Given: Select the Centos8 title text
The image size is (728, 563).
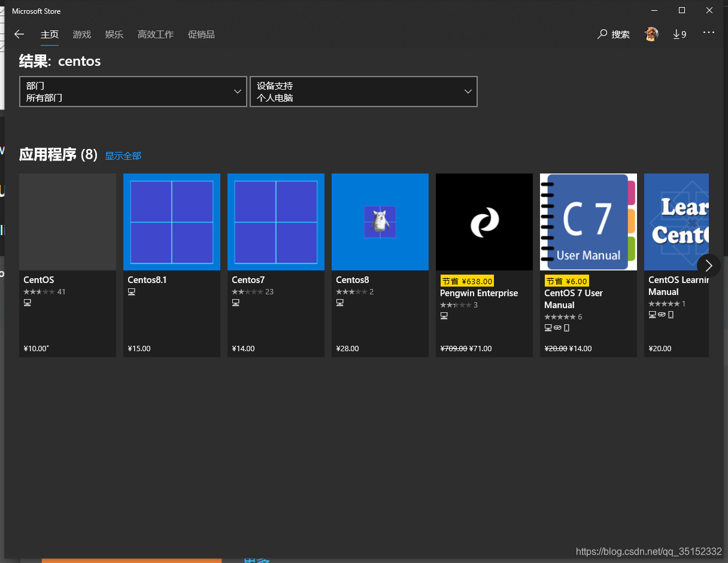Looking at the screenshot, I should (x=353, y=280).
